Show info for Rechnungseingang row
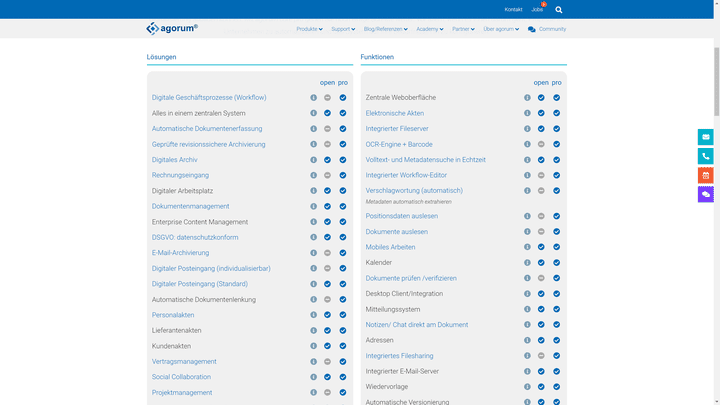The height and width of the screenshot is (405, 720). pyautogui.click(x=313, y=175)
